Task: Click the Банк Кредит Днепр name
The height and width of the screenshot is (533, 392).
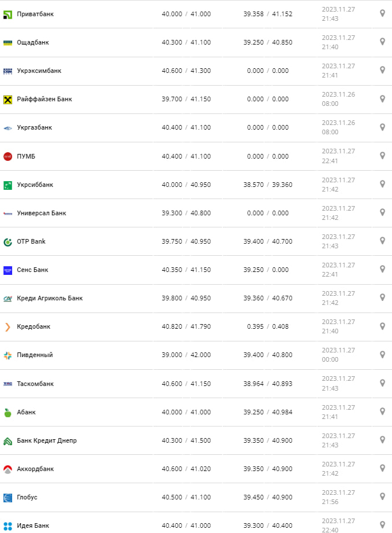Action: (46, 440)
